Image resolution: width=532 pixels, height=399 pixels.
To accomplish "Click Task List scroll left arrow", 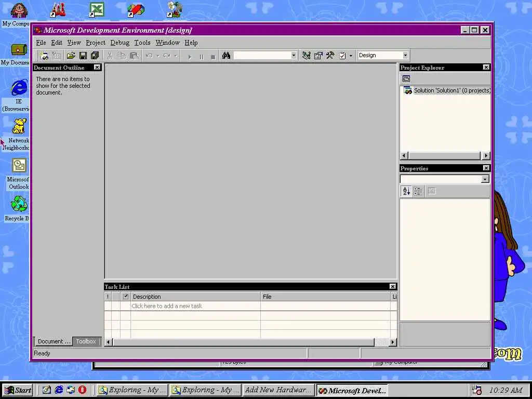I will pos(108,342).
